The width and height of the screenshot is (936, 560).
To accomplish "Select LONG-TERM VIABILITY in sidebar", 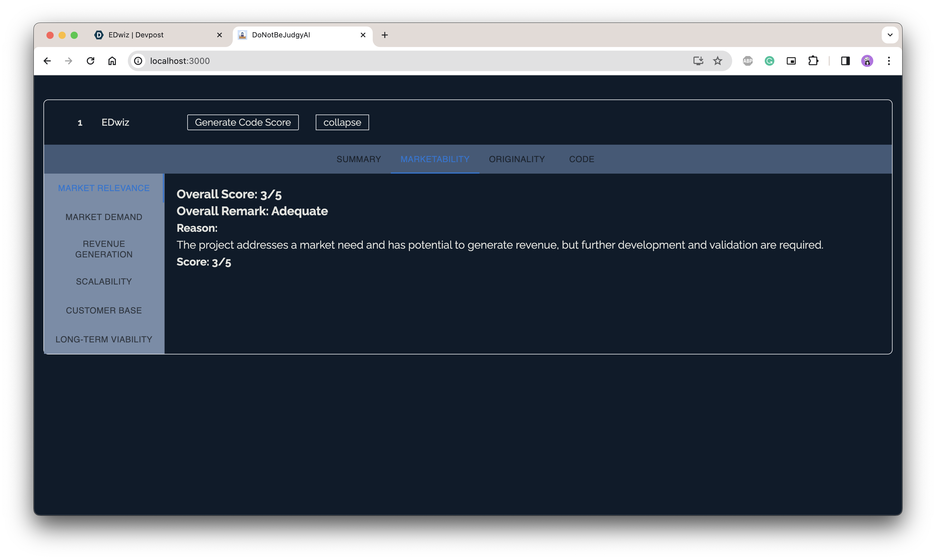I will point(104,339).
